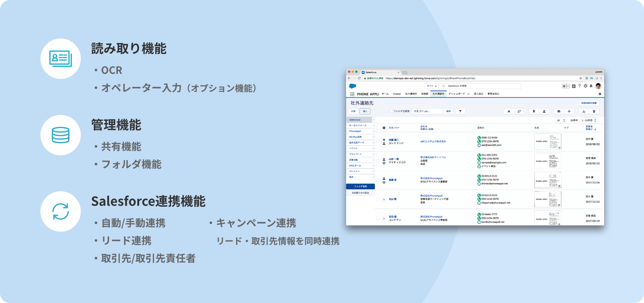Check the box for 山田 一郎 row
The height and width of the screenshot is (303, 644).
pyautogui.click(x=378, y=161)
